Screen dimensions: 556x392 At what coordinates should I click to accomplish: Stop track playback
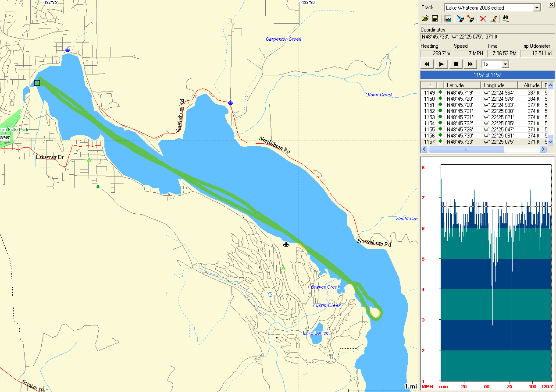456,64
